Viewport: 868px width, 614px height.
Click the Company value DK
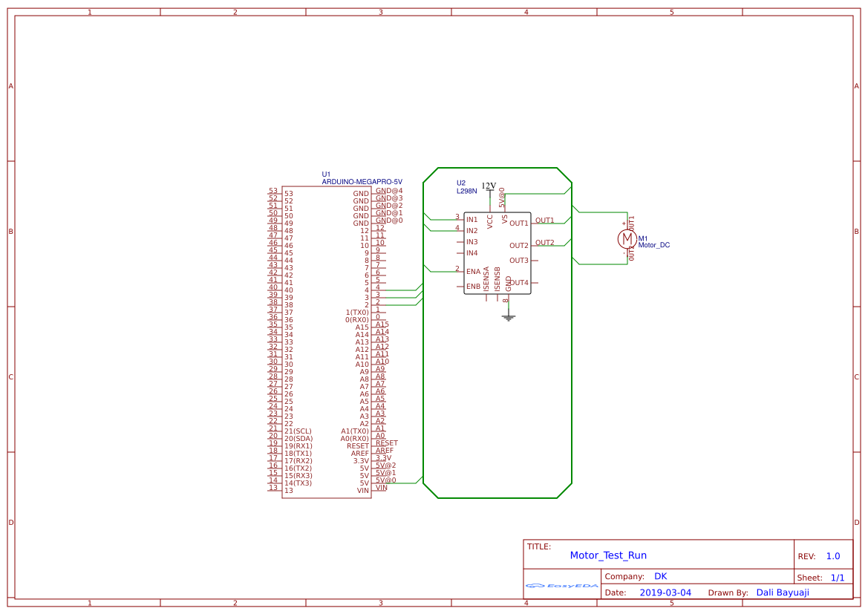(660, 576)
